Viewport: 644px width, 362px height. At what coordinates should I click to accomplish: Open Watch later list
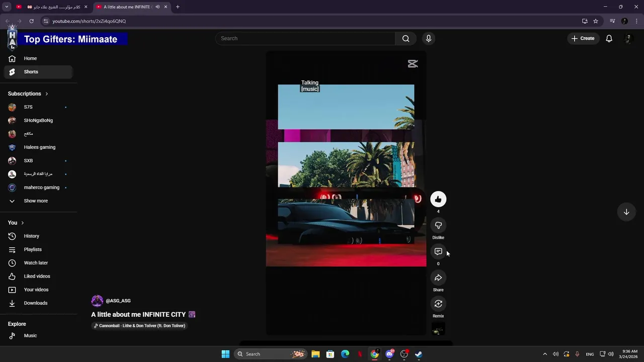pos(38,263)
